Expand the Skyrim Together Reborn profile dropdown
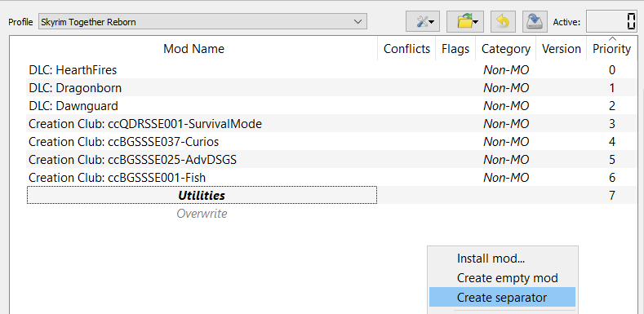The height and width of the screenshot is (314, 644). click(202, 22)
